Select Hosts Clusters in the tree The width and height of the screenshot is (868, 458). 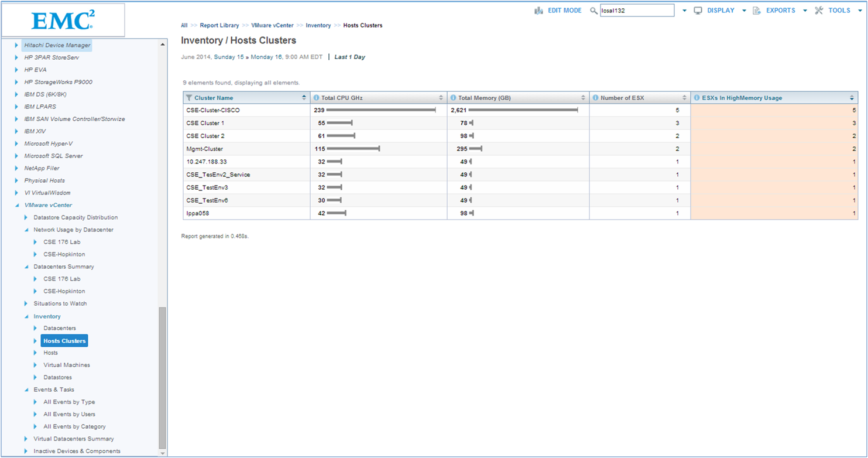click(x=64, y=341)
